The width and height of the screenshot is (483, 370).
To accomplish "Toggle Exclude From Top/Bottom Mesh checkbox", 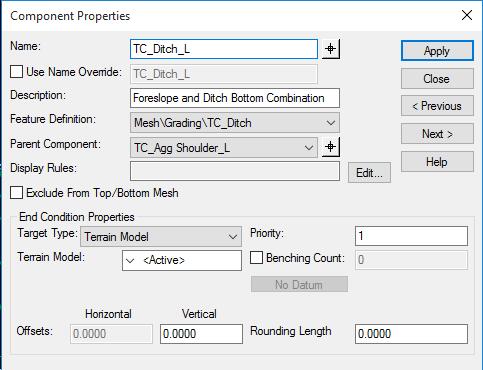I will 16,193.
